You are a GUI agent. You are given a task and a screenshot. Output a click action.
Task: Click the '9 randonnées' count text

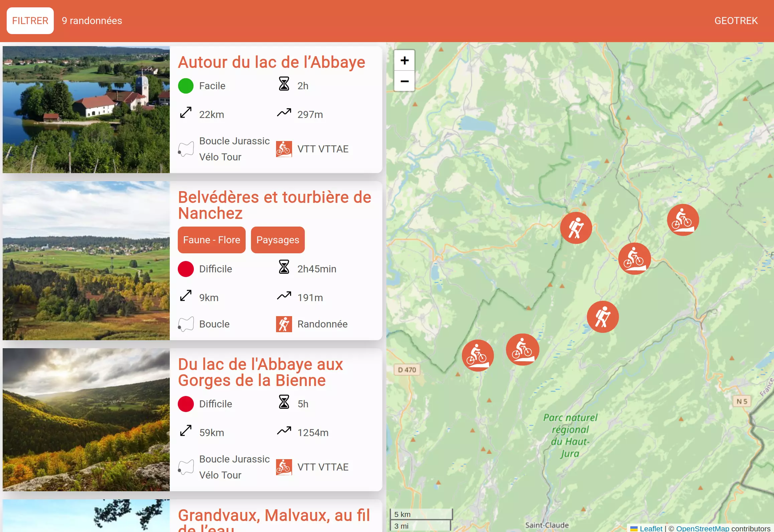(x=92, y=21)
